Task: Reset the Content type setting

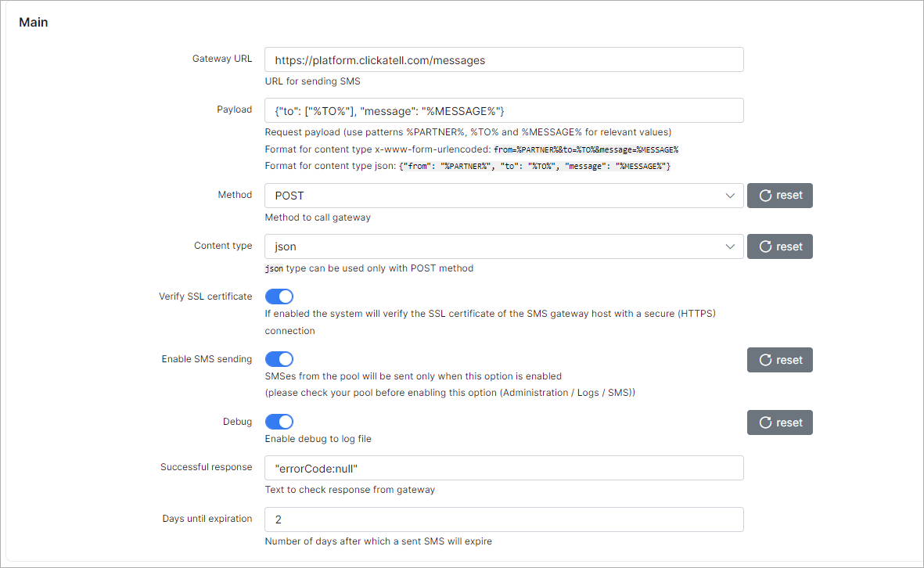Action: (779, 246)
